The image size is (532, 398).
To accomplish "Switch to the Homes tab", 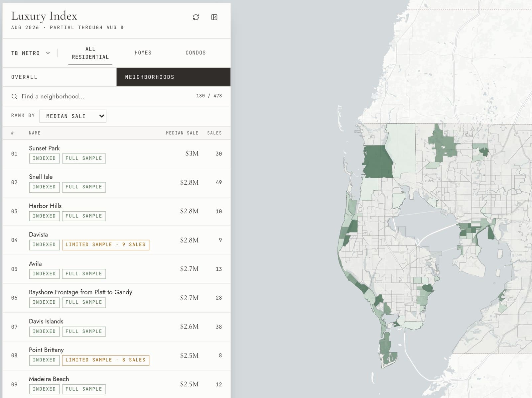I will pos(143,53).
